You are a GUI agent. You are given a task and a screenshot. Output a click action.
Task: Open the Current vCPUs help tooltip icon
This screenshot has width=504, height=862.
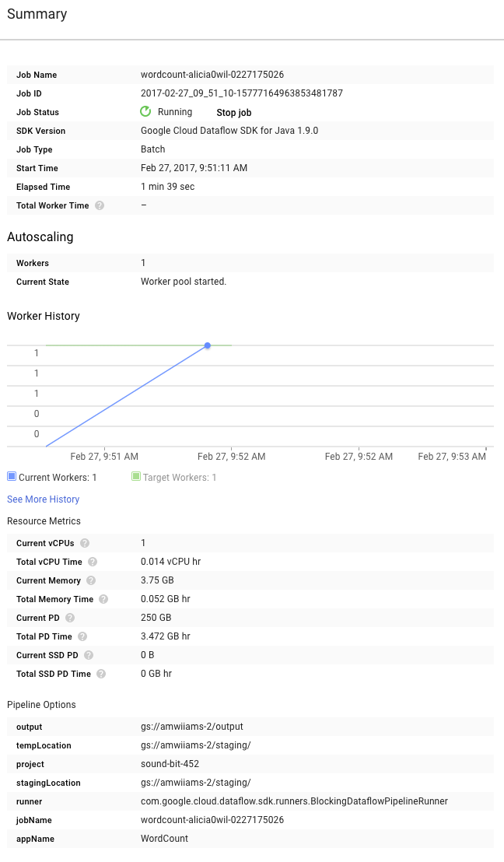85,543
